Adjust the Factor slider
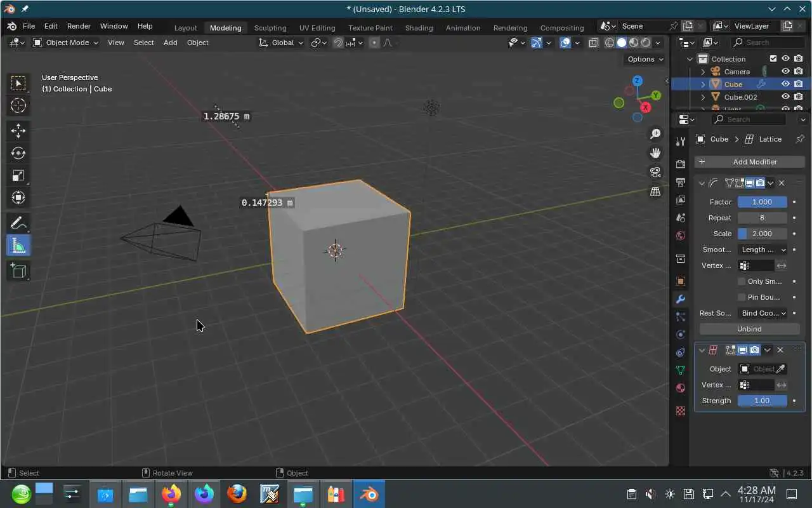This screenshot has height=508, width=812. 762,202
